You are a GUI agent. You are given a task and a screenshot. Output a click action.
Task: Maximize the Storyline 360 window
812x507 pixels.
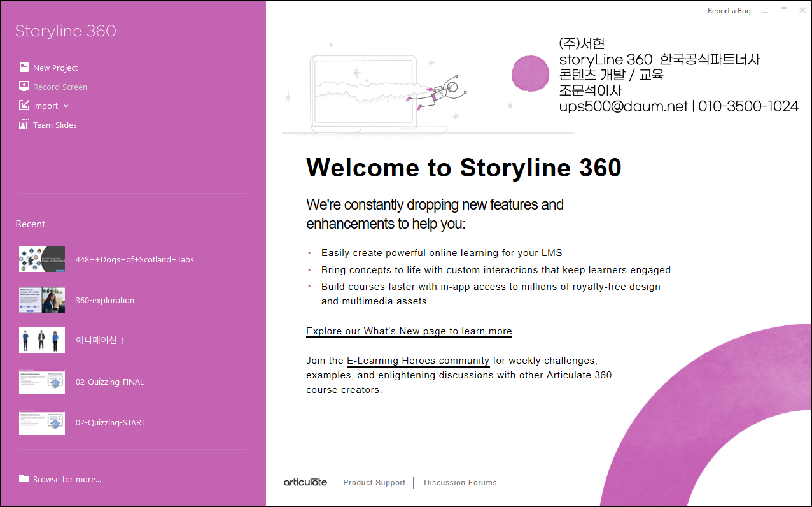(x=784, y=11)
